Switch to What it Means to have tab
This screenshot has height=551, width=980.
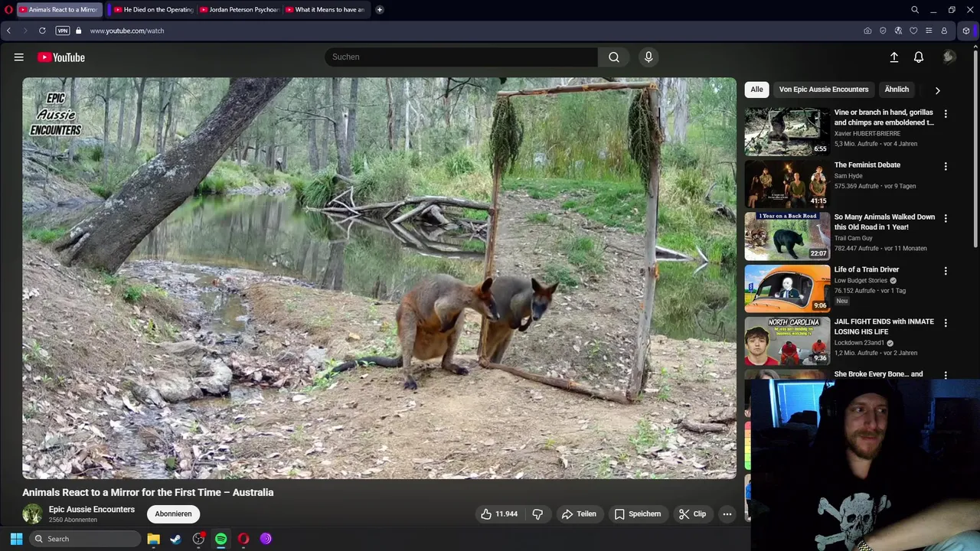click(x=325, y=10)
